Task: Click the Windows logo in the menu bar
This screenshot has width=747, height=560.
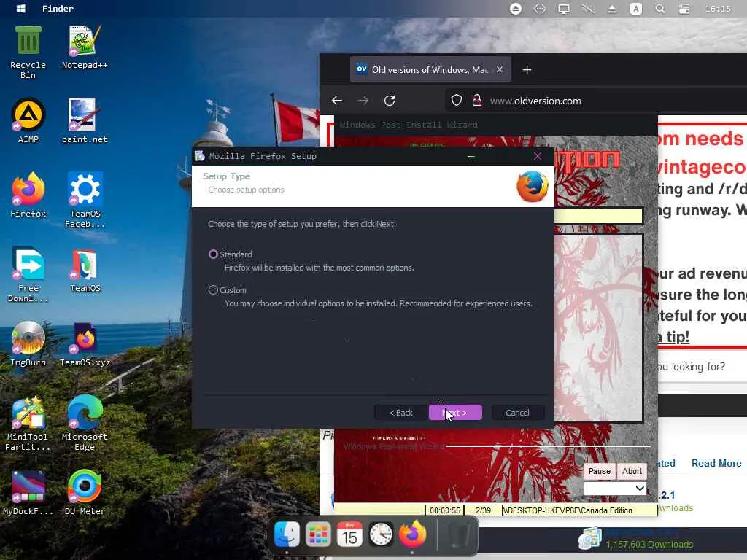Action: 21,9
